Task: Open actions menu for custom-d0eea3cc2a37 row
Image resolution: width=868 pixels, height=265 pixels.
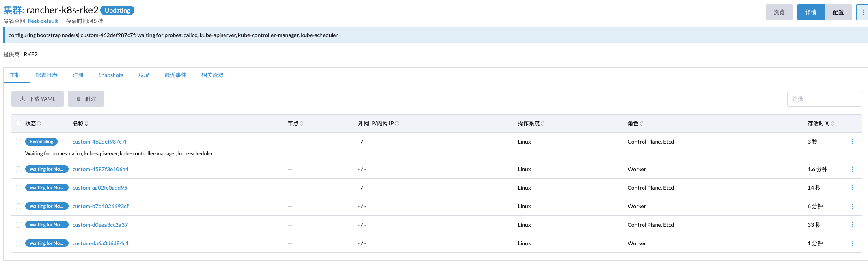Action: [x=852, y=225]
